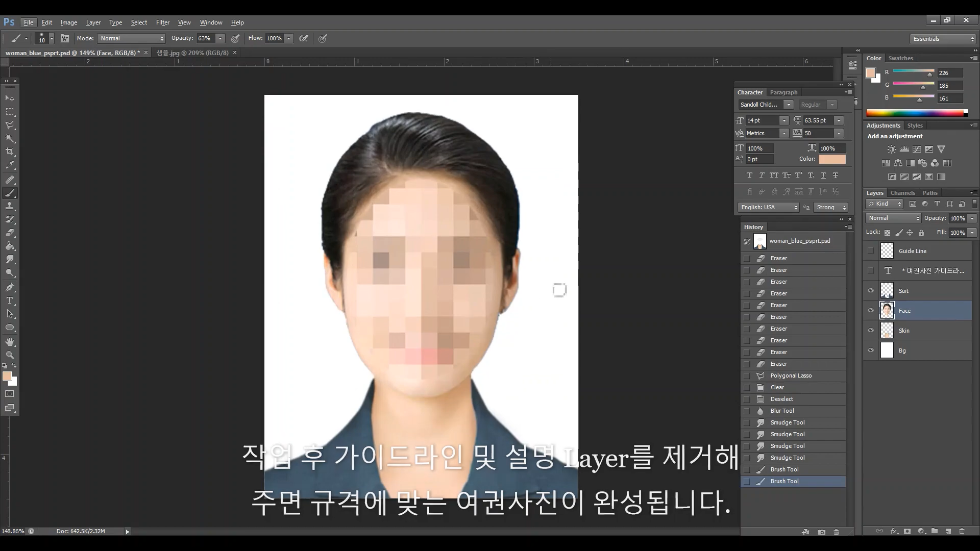Select the Polygonal Lasso tool in toolbox

point(10,125)
